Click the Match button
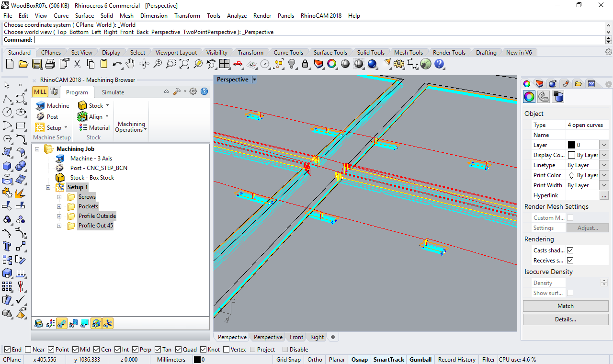The height and width of the screenshot is (364, 613). coord(565,306)
